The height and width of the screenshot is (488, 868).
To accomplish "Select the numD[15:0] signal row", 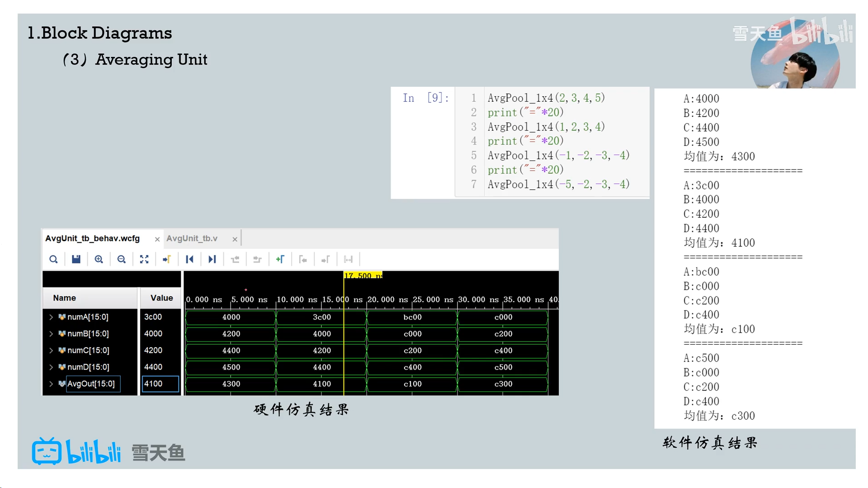I will click(88, 367).
